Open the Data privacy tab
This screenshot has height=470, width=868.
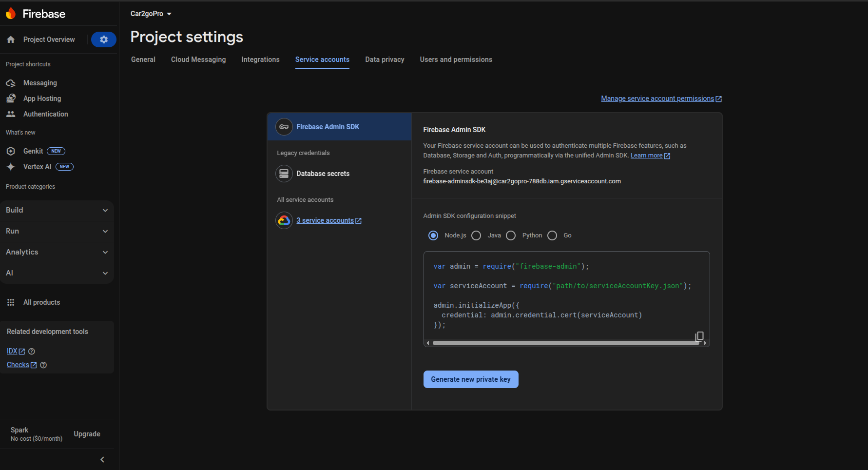click(385, 59)
